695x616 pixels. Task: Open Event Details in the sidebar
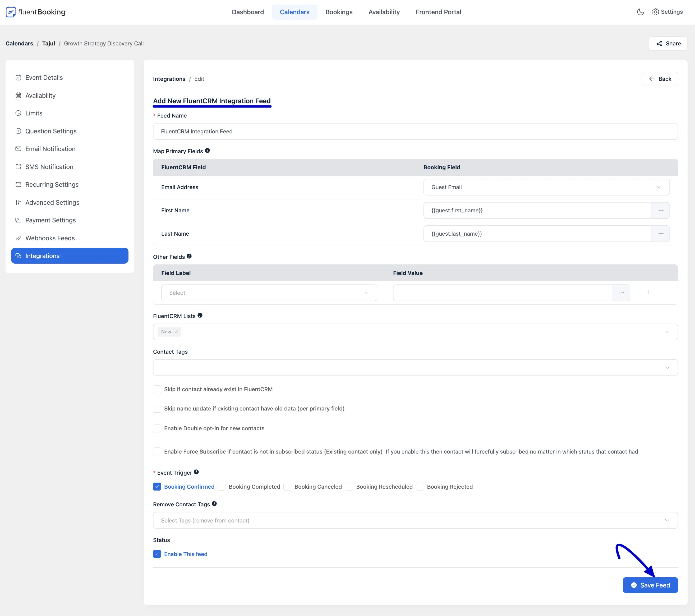(x=70, y=78)
